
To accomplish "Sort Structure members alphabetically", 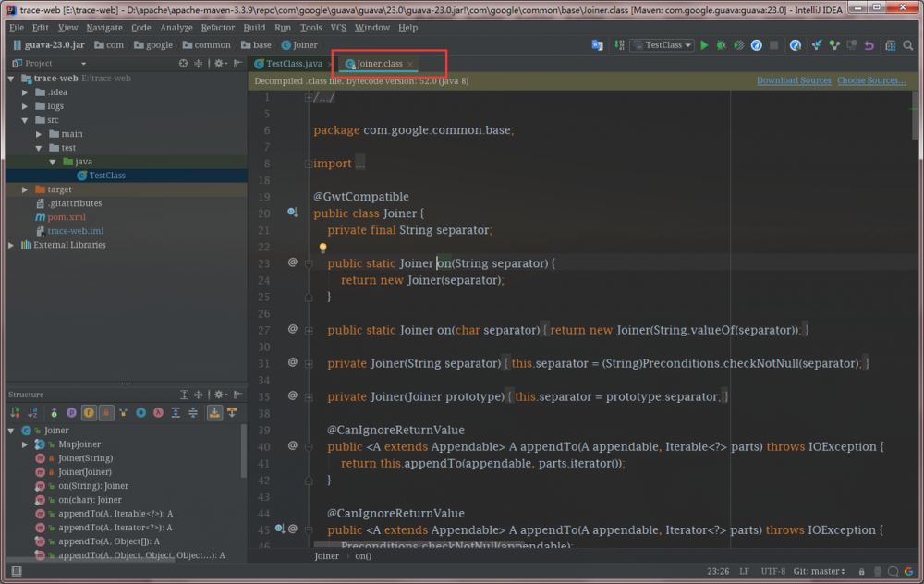I will coord(31,413).
